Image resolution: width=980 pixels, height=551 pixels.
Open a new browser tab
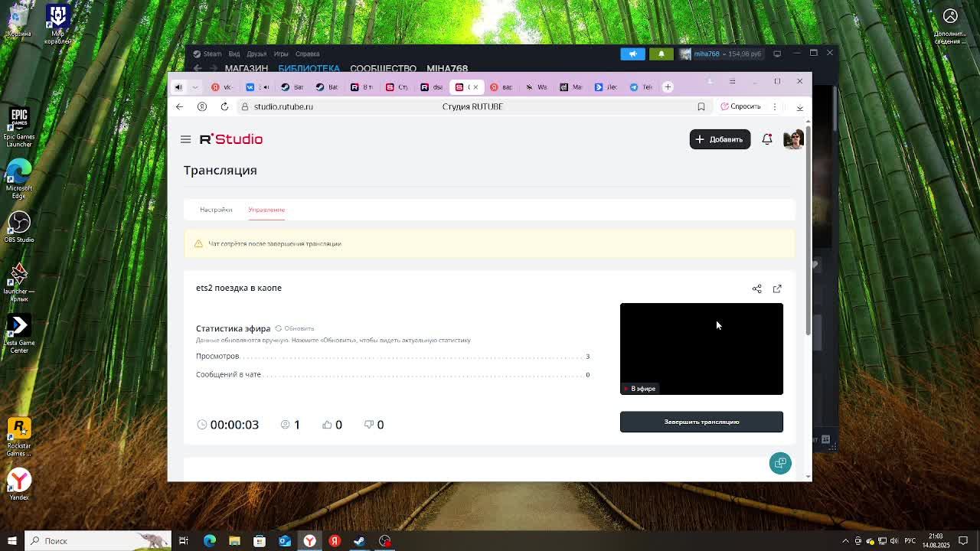point(668,86)
